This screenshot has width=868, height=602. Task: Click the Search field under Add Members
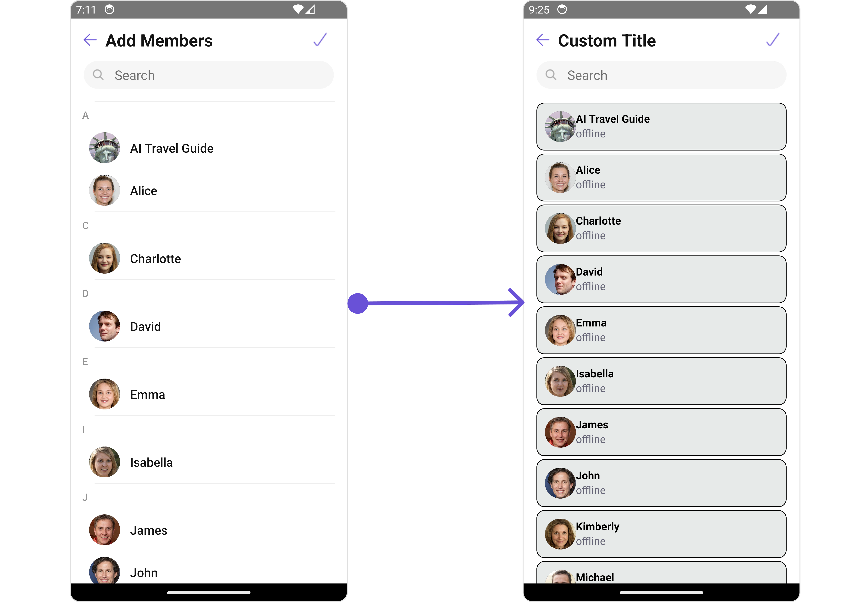point(209,75)
